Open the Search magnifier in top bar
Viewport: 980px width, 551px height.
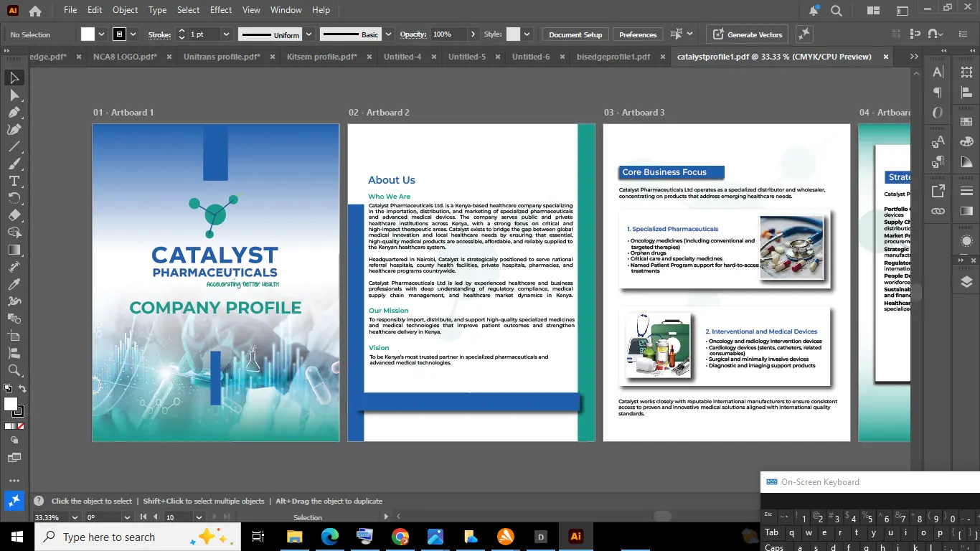click(837, 11)
